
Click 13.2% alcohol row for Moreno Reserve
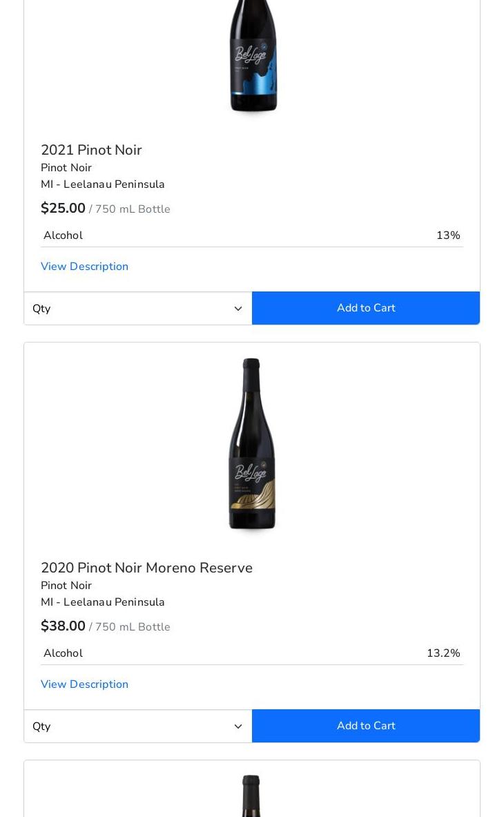click(x=251, y=653)
